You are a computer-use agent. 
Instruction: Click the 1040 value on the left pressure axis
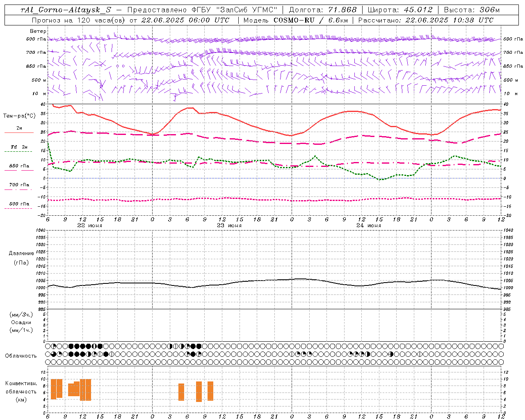click(x=41, y=231)
